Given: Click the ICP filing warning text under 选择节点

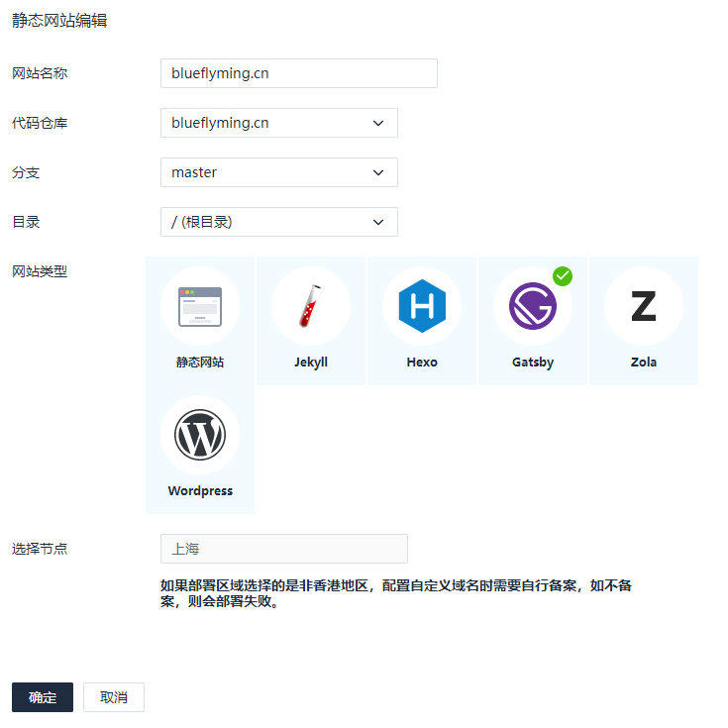Looking at the screenshot, I should (396, 593).
